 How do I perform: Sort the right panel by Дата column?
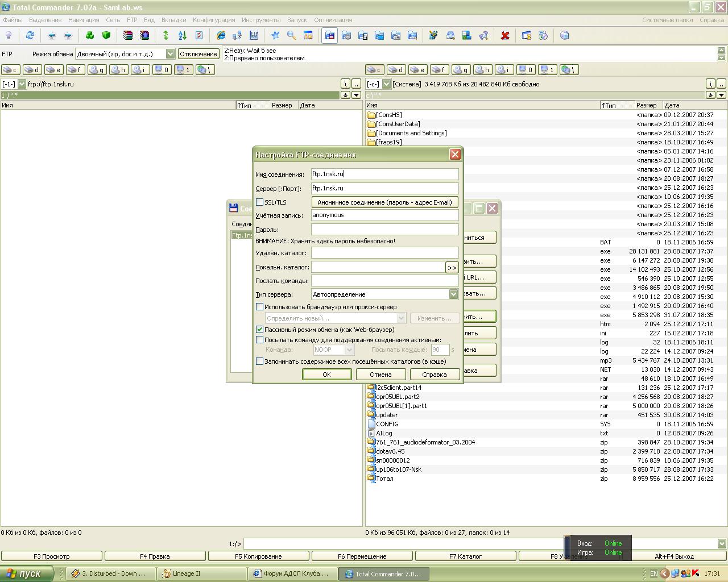(x=694, y=105)
